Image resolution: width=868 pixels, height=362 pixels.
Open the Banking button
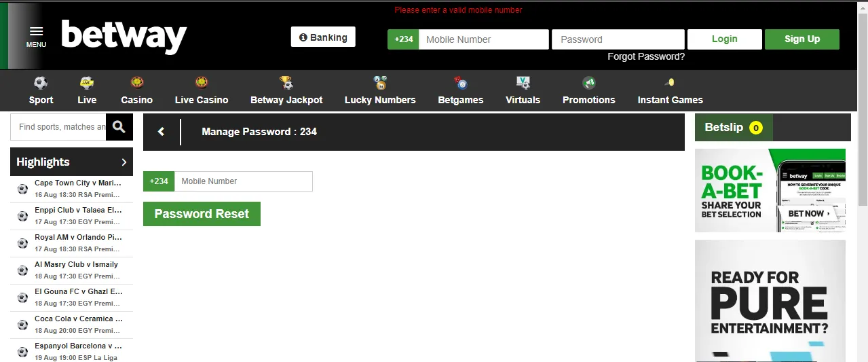point(323,37)
